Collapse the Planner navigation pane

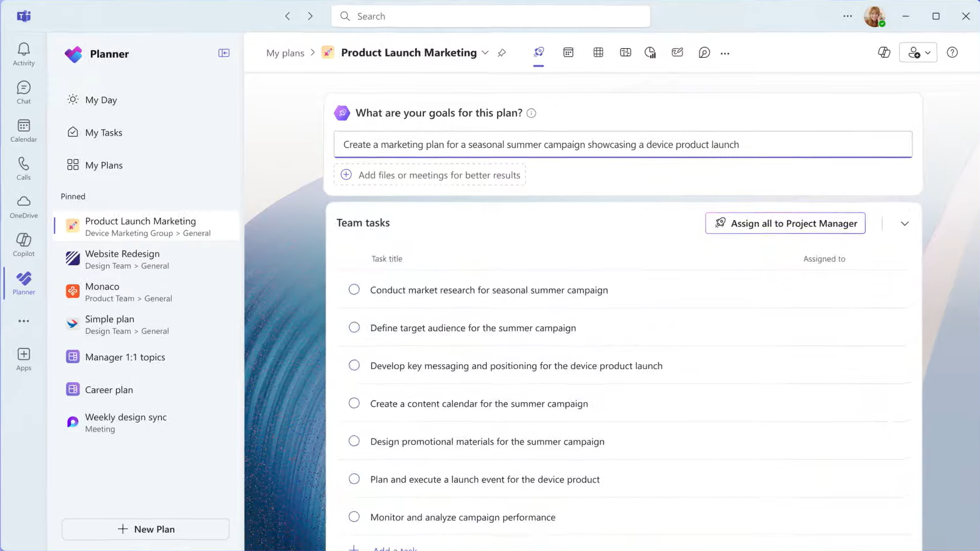[224, 53]
